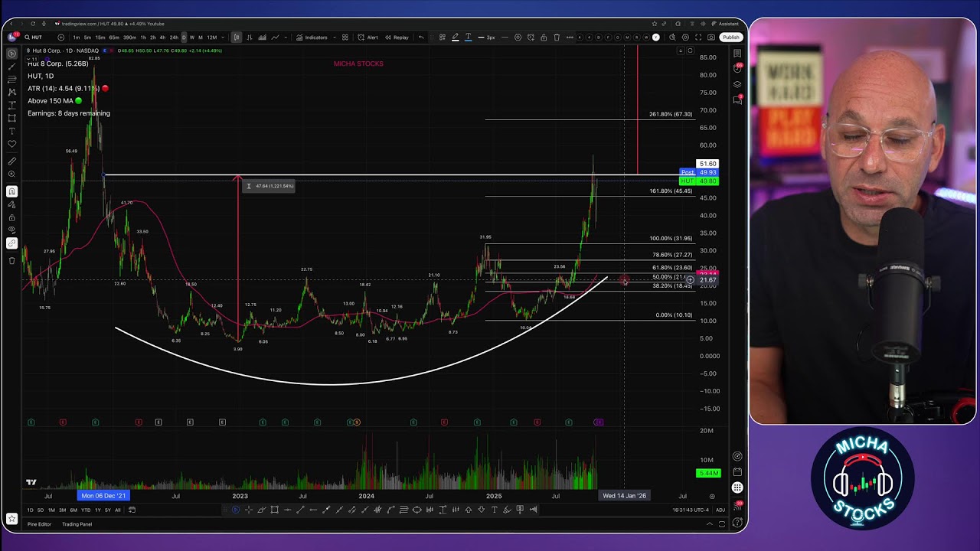Open the Pine Editor tab
The height and width of the screenshot is (551, 980).
tap(39, 524)
